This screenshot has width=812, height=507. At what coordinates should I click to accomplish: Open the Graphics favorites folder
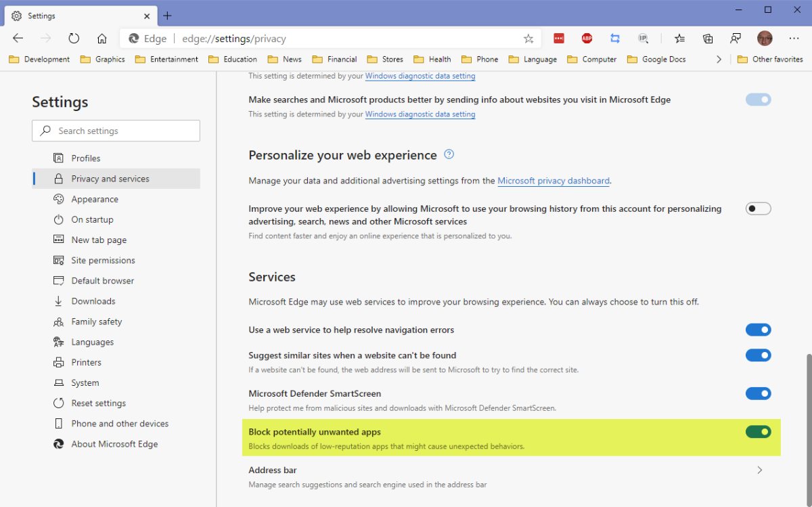point(102,59)
